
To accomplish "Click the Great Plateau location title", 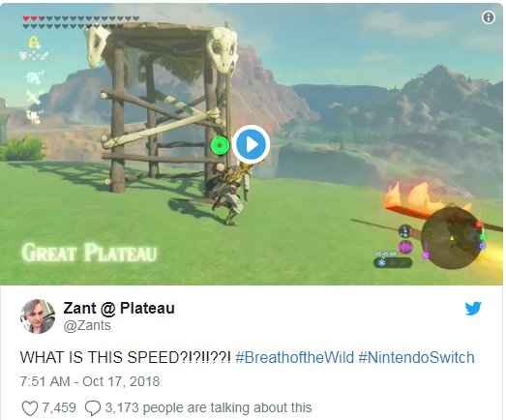I will 89,253.
